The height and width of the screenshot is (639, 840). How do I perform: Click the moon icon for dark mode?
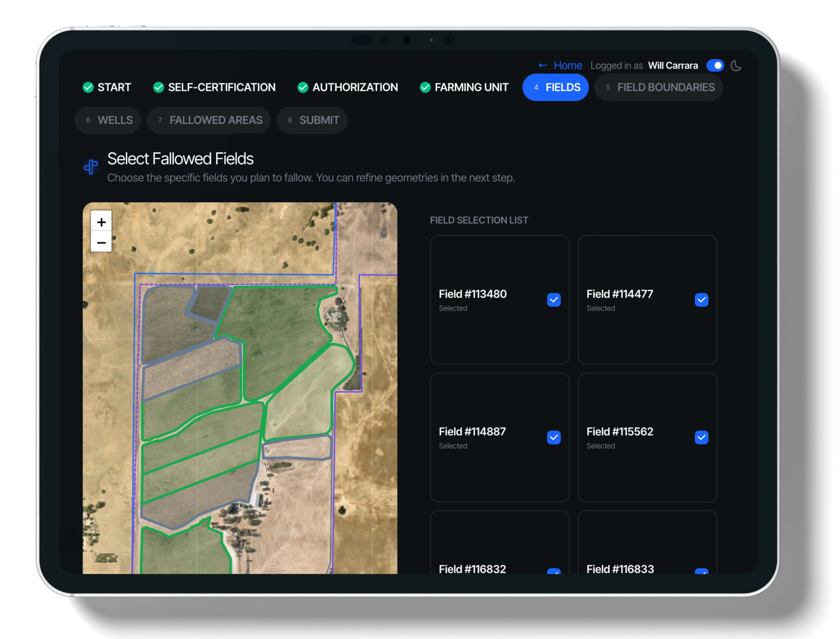point(737,65)
